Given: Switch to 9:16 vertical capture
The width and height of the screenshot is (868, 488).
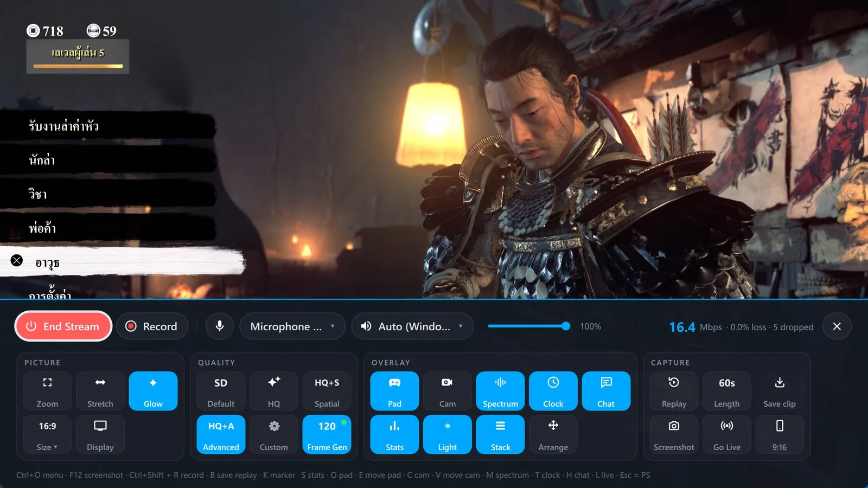Looking at the screenshot, I should 780,434.
